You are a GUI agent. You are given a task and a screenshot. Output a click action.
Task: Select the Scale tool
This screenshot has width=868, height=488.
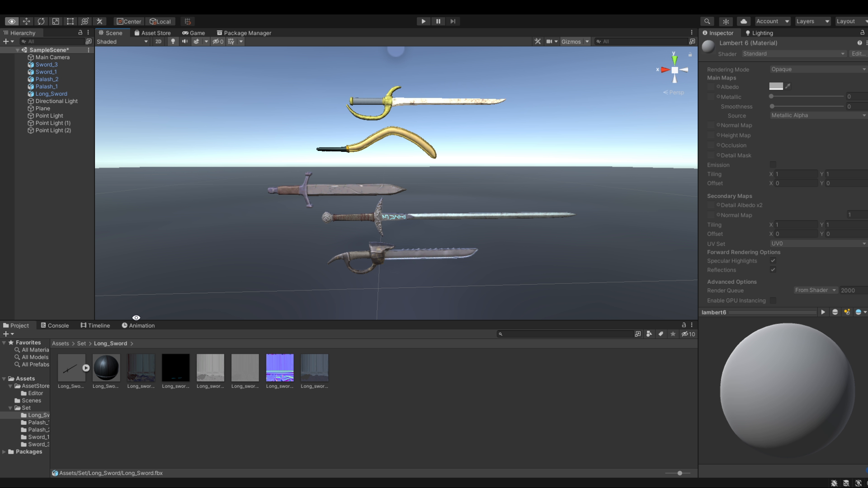(x=56, y=21)
